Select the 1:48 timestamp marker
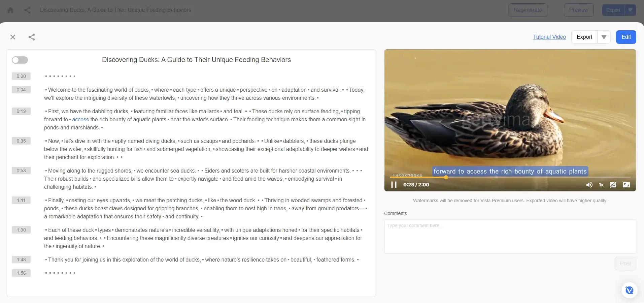Viewport: 644px width, 303px height. [21, 260]
